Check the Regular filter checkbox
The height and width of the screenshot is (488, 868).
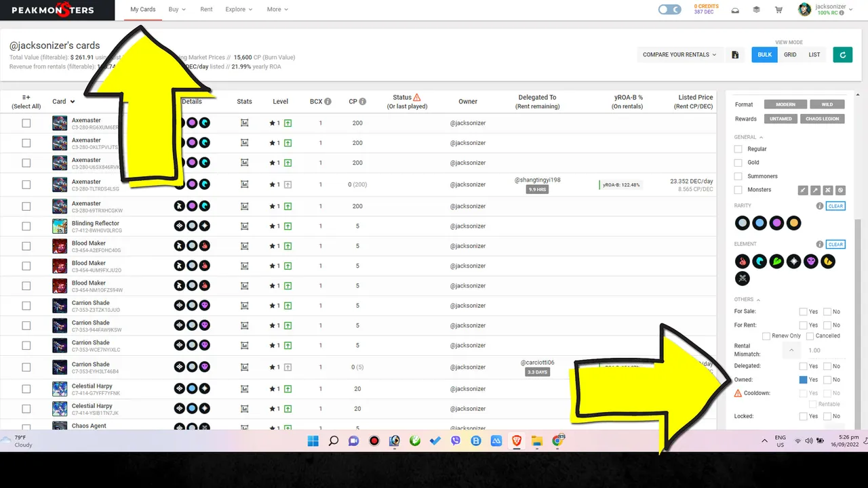[738, 149]
